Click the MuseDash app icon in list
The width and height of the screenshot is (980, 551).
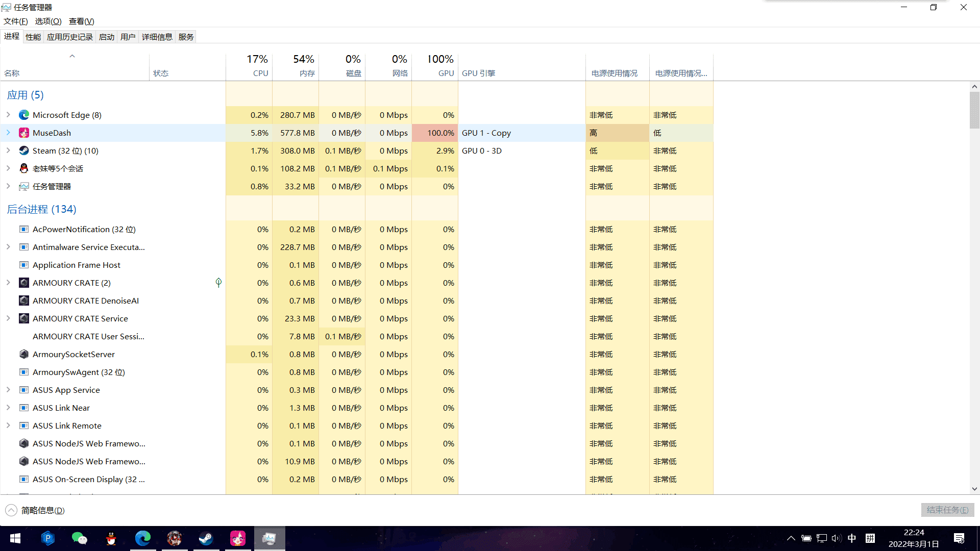[x=24, y=133]
